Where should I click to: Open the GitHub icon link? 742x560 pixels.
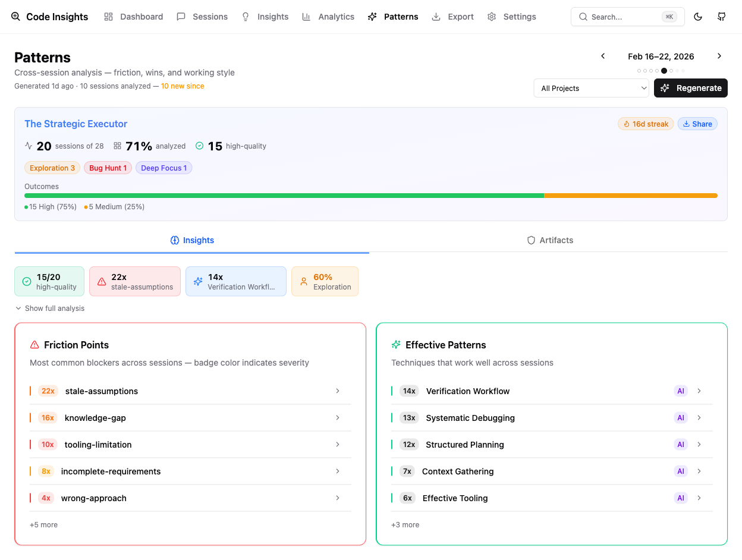tap(721, 17)
